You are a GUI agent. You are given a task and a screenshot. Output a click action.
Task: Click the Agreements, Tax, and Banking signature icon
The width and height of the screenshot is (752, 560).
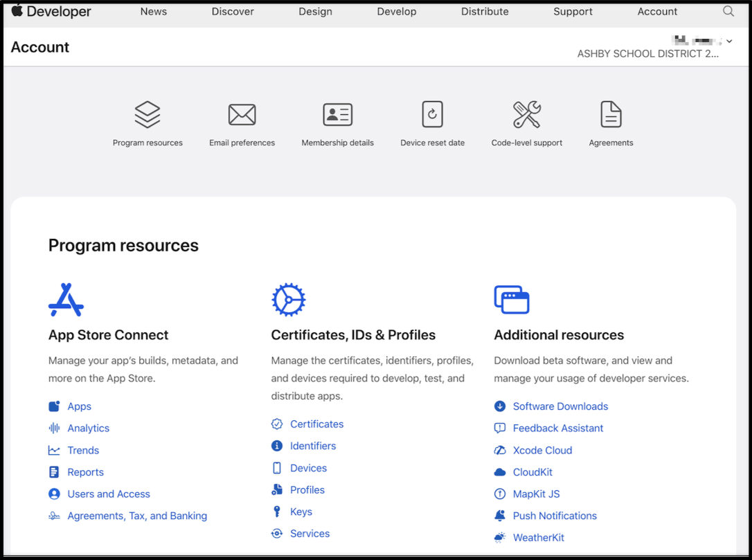[x=54, y=516]
